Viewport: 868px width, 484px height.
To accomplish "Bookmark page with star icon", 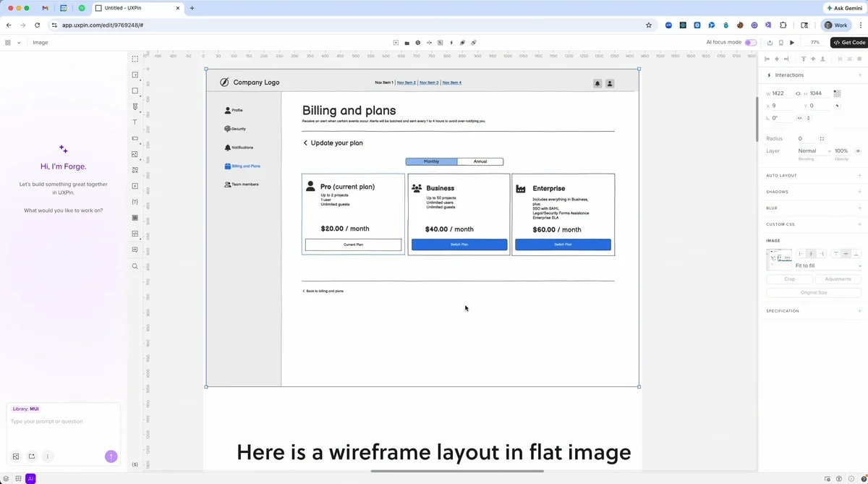I will point(649,25).
